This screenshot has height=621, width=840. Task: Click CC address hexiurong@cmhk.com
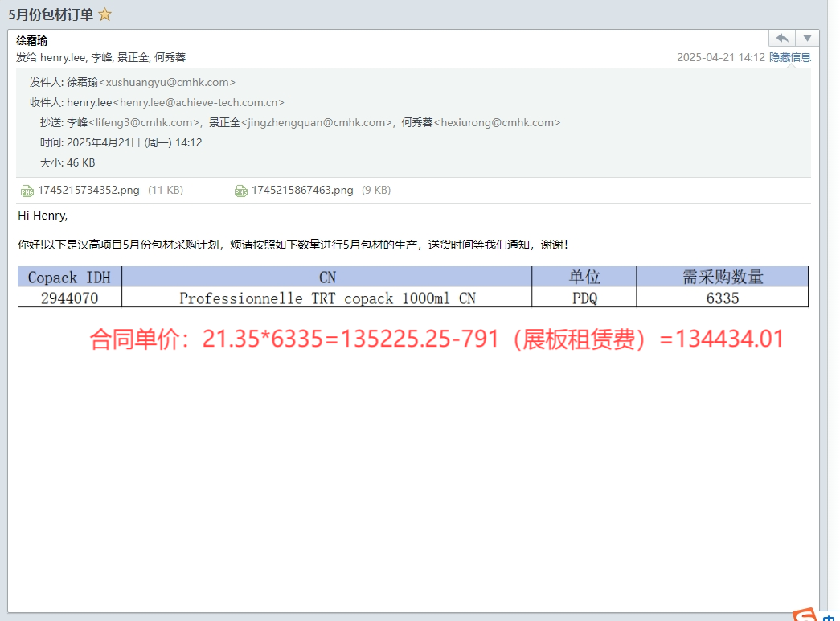pos(497,123)
